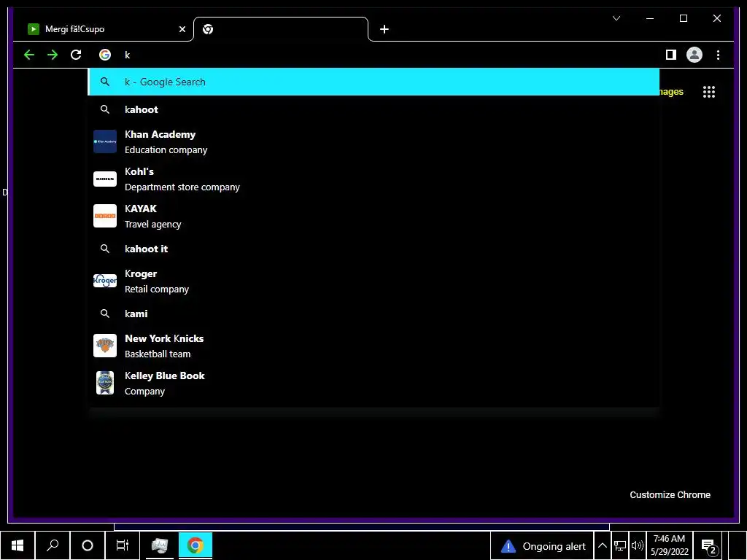Open the side panel icon
The height and width of the screenshot is (560, 747).
(671, 55)
